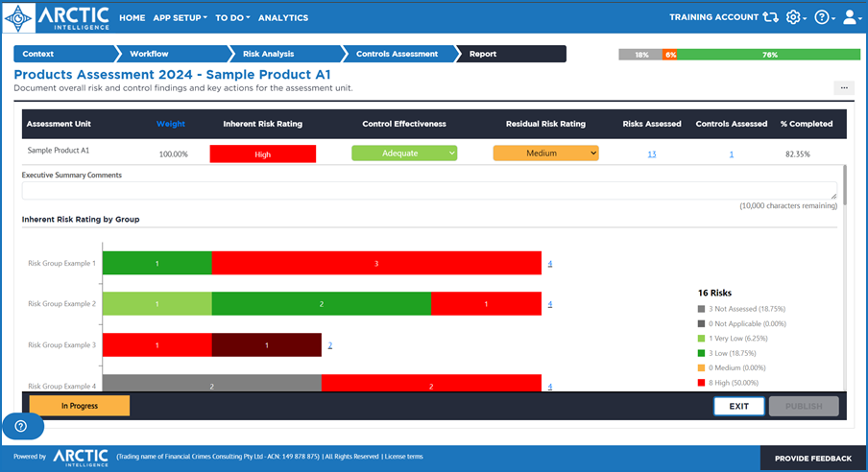This screenshot has width=868, height=472.
Task: Click the High legend swatch
Action: pos(701,383)
